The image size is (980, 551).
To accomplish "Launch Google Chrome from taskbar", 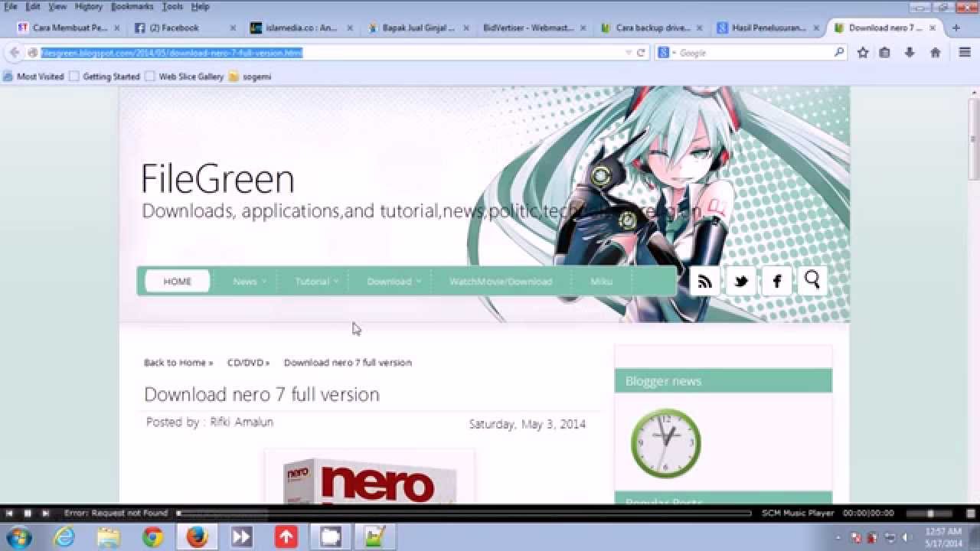I will pos(152,537).
